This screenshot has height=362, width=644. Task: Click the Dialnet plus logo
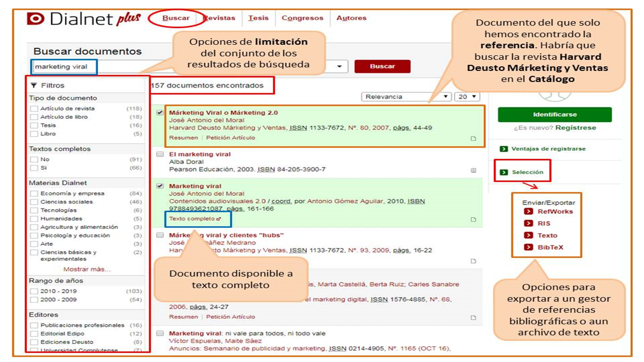click(84, 19)
